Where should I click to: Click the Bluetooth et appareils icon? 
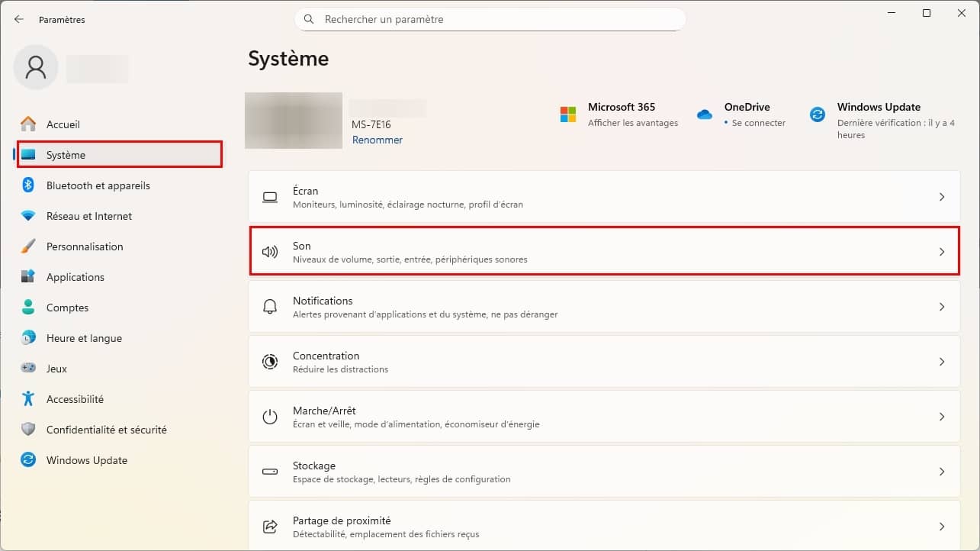click(x=28, y=185)
